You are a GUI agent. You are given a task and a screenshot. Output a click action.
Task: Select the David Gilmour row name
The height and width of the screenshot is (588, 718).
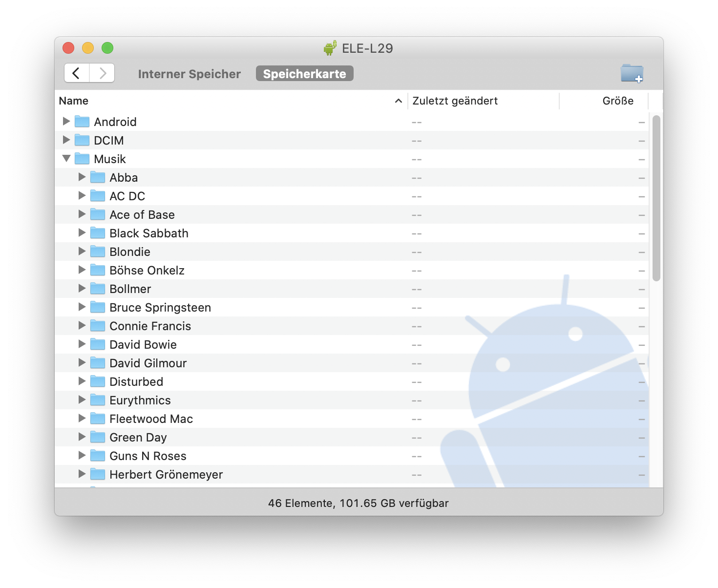(148, 363)
